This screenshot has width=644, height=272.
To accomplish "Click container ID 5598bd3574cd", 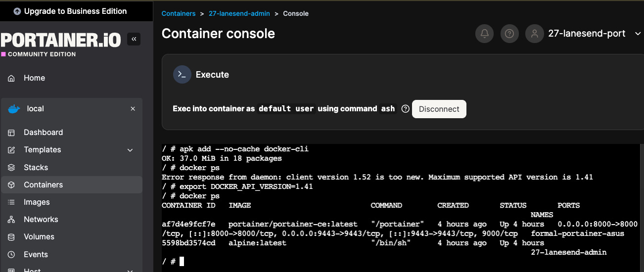I will [x=188, y=243].
